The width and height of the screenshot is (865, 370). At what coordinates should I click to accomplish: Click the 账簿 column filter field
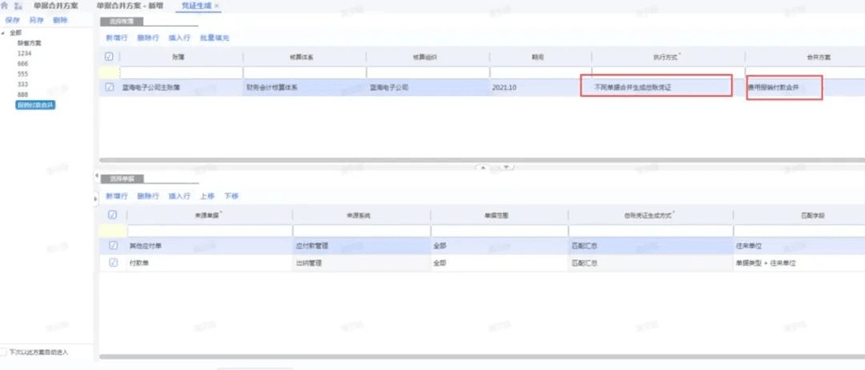click(x=181, y=73)
